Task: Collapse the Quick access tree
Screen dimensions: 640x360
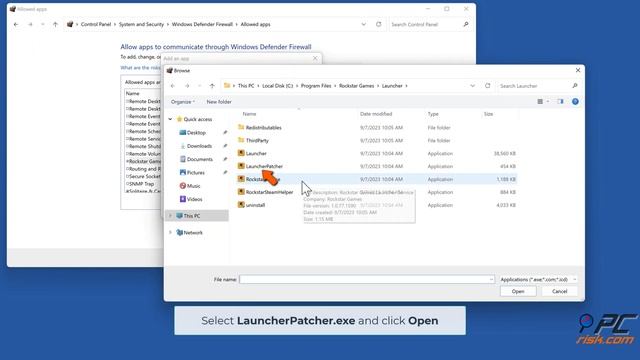Action: (170, 119)
